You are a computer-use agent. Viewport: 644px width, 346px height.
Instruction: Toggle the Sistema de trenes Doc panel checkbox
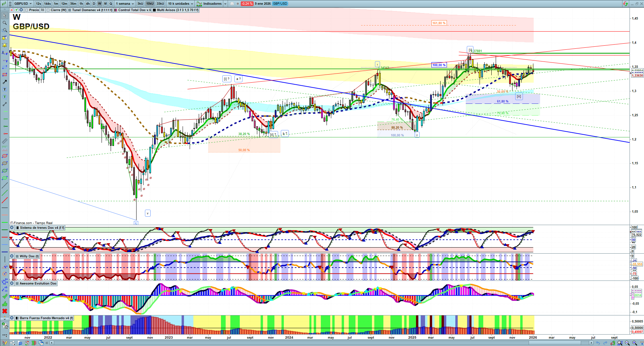click(17, 228)
